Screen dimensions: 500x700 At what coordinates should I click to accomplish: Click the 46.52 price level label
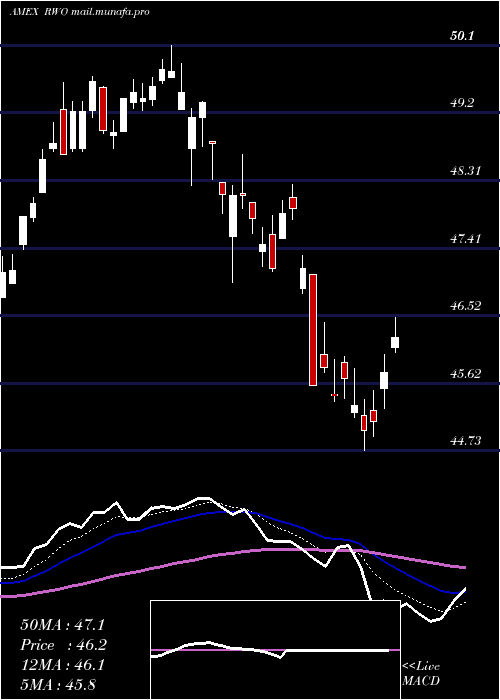coord(466,306)
